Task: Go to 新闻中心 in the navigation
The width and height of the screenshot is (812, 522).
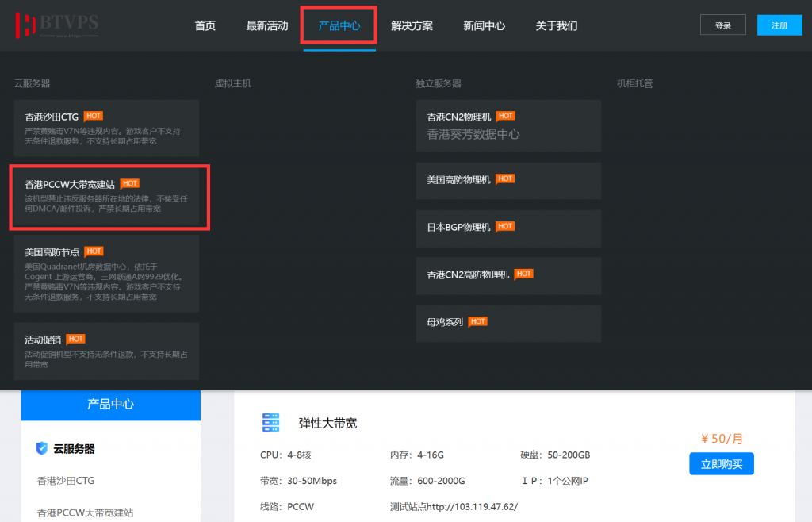Action: [485, 26]
